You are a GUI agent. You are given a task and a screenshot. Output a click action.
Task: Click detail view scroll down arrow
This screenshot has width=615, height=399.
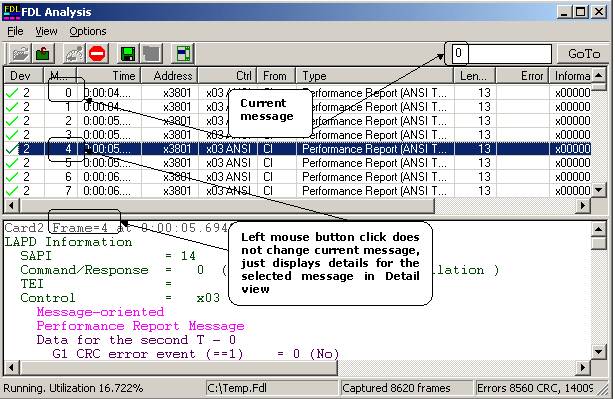[599, 352]
